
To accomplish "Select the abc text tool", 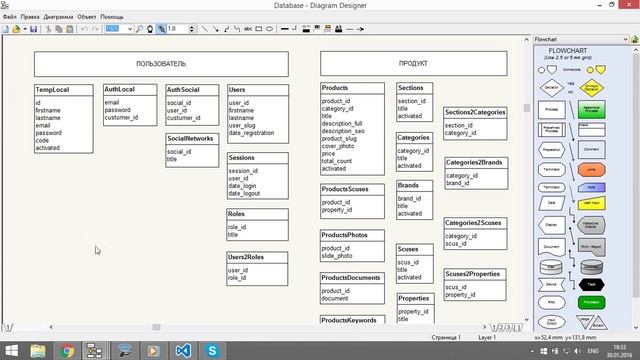I will [248, 29].
